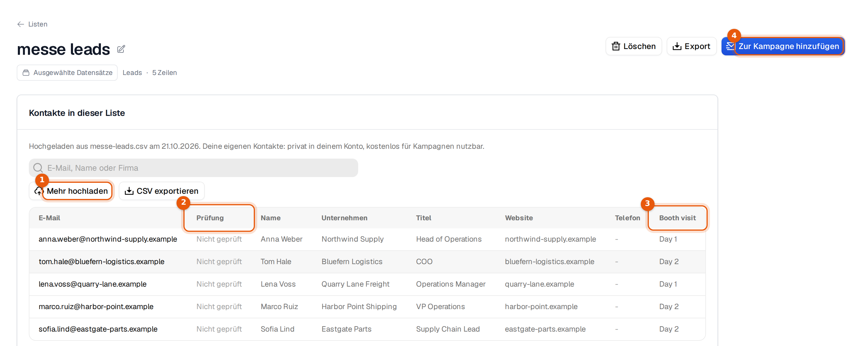868x346 pixels.
Task: Open the Ausgewählte Datensätze chip
Action: tap(67, 73)
